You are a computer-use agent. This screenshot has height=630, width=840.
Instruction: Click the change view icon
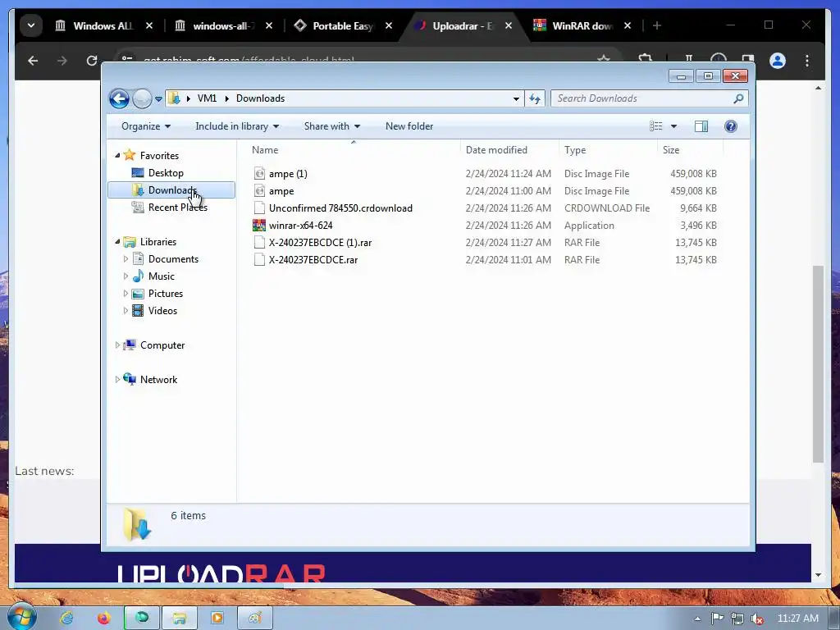click(655, 126)
